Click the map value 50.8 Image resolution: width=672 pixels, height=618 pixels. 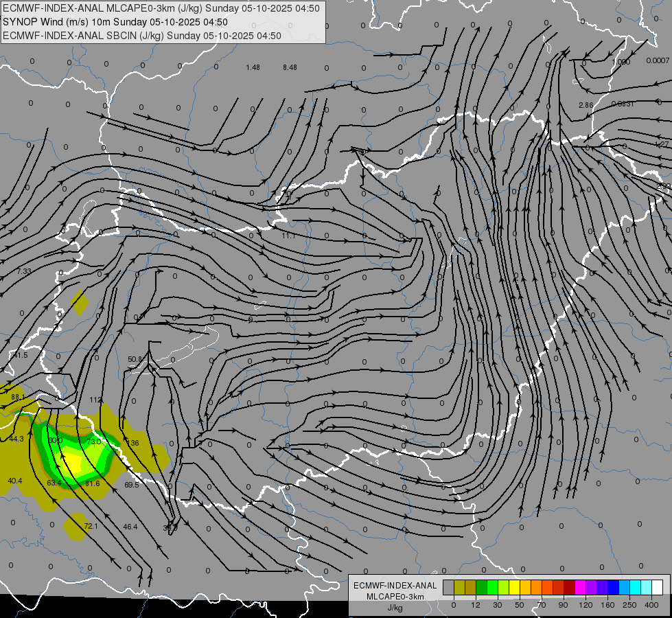point(135,359)
